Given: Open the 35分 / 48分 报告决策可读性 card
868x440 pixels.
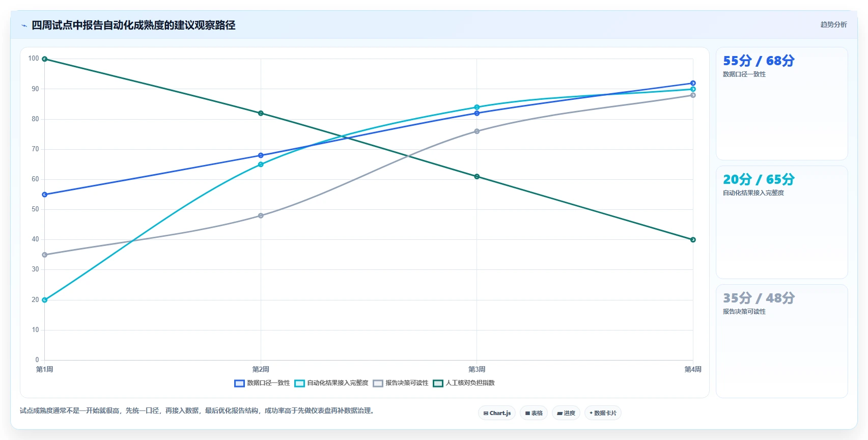Looking at the screenshot, I should pos(781,341).
